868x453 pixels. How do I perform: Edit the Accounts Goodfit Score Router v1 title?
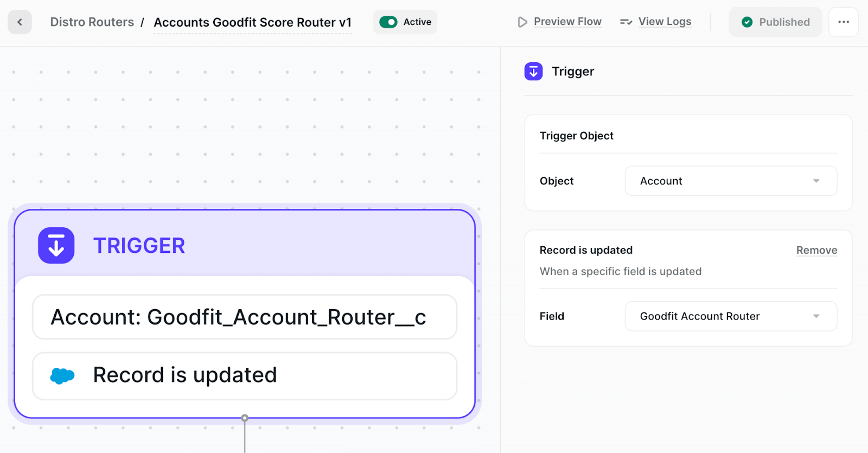click(252, 22)
